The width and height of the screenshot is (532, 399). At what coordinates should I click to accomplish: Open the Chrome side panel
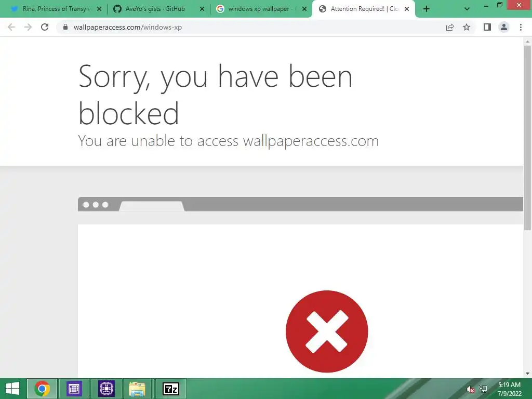click(x=487, y=27)
